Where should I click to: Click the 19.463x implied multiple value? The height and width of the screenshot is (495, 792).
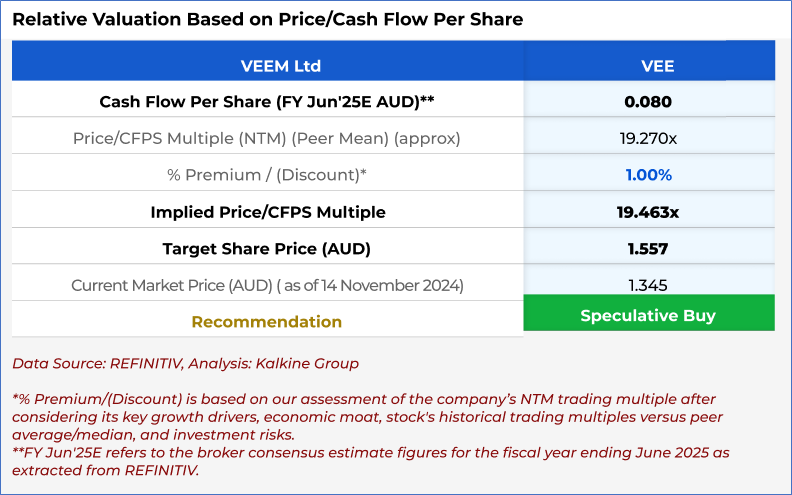coord(648,212)
